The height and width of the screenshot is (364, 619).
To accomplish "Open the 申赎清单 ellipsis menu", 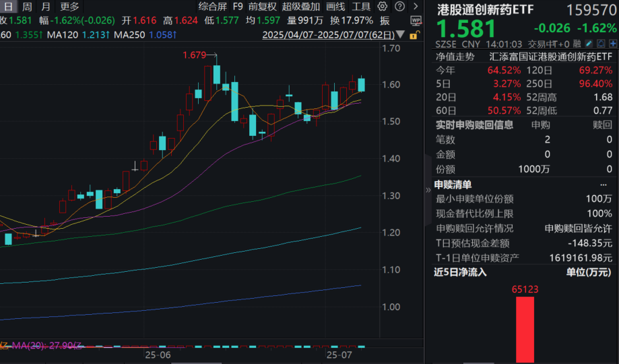I will click(603, 185).
